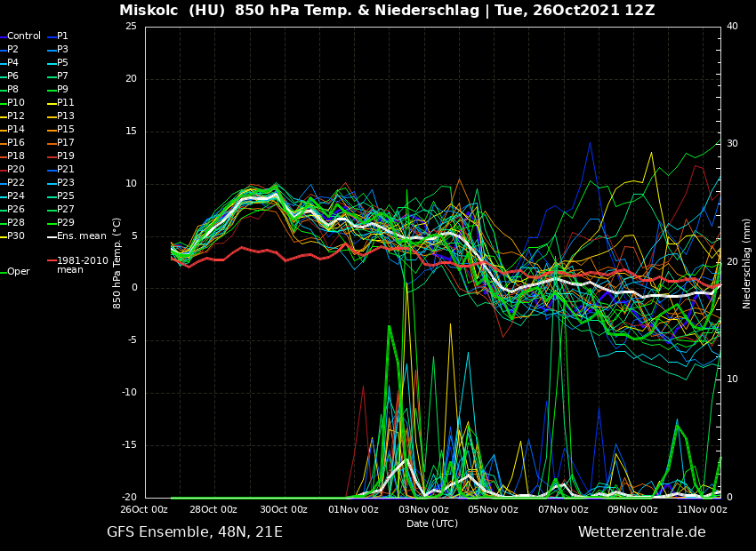Click the red line swatch beside P19
Screen dimensions: 756x551
coord(52,156)
